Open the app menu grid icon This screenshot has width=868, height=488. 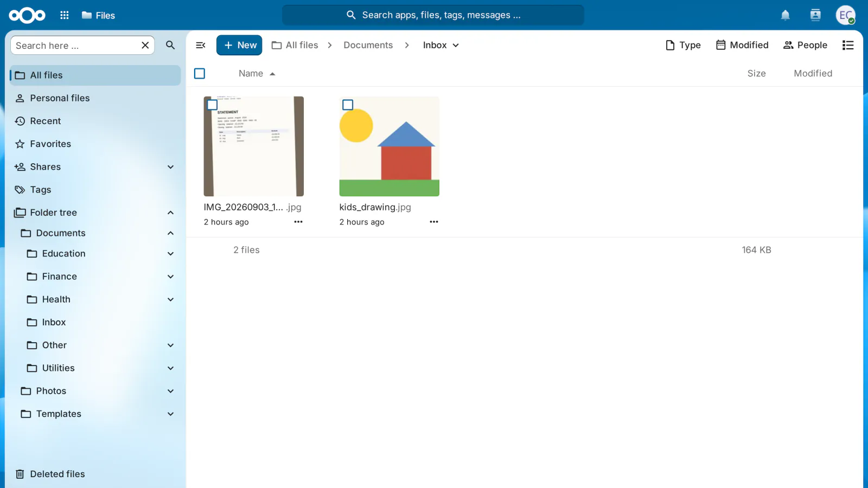click(x=65, y=15)
